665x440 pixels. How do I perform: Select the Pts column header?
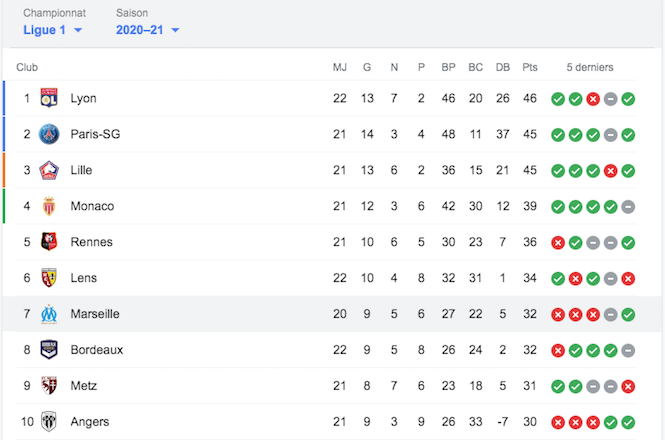530,67
